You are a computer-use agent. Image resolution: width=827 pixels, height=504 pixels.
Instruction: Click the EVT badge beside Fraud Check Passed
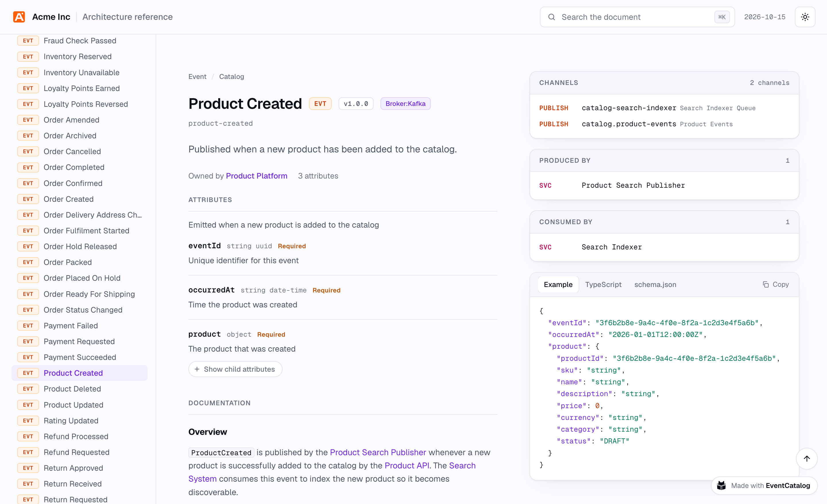[28, 40]
